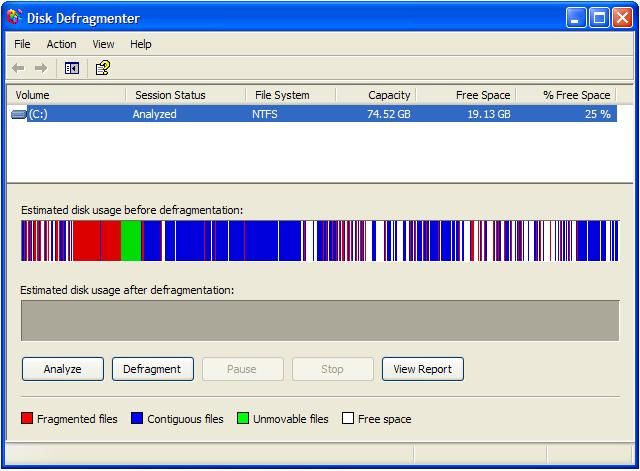Maximize the Disk Defragmenter window
The image size is (640, 471).
pyautogui.click(x=599, y=18)
